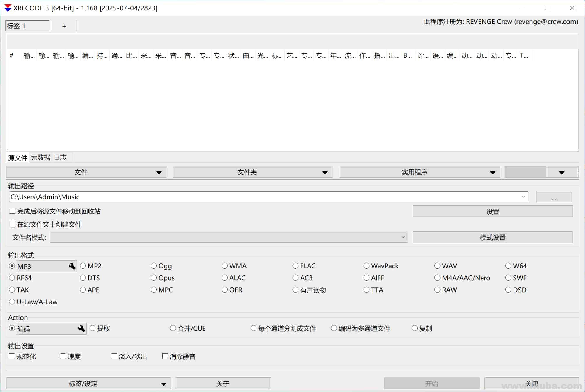Viewport: 585px width, 392px height.
Task: Click the XRECODE app logo icon
Action: 8,8
